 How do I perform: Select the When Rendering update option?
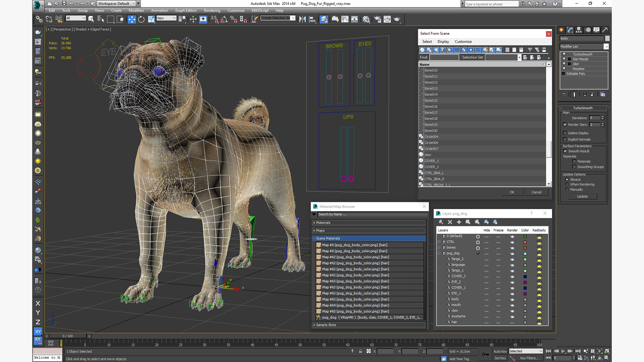pos(567,184)
